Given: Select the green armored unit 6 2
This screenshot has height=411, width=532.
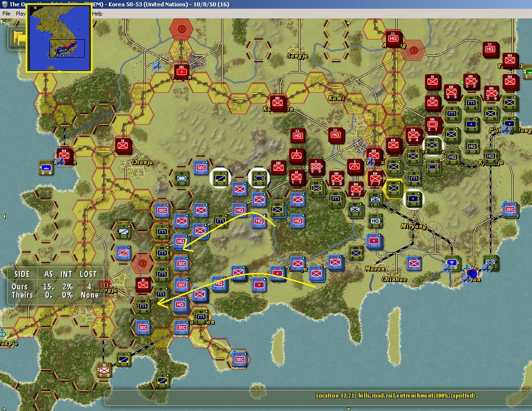Looking at the screenshot, I should [182, 178].
